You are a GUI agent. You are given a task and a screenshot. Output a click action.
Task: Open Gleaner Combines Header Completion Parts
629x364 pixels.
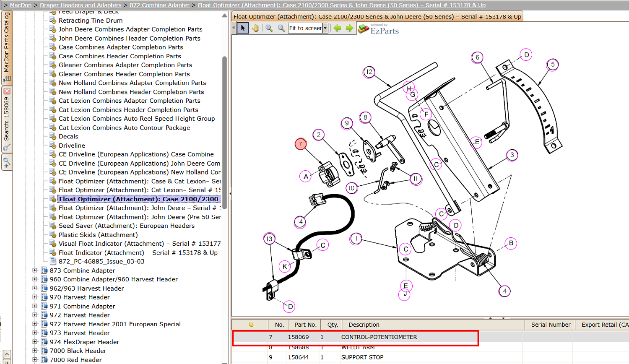tap(124, 74)
